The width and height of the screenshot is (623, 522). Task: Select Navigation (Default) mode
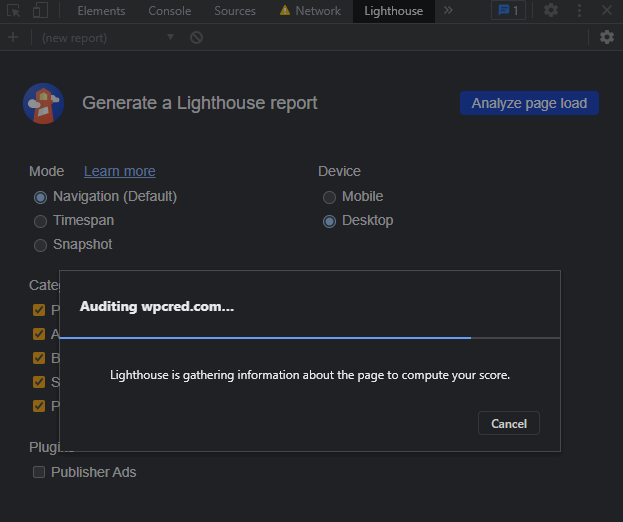pyautogui.click(x=105, y=197)
